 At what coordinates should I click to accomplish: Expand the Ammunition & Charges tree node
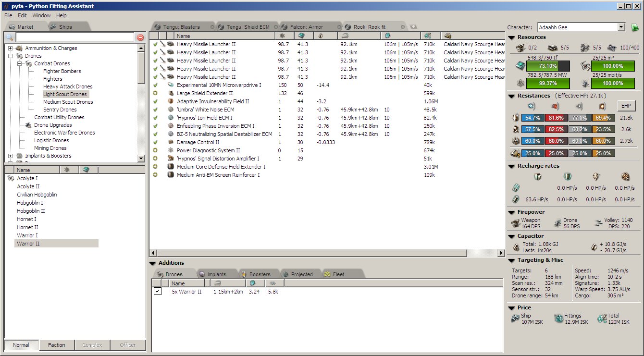pos(11,48)
